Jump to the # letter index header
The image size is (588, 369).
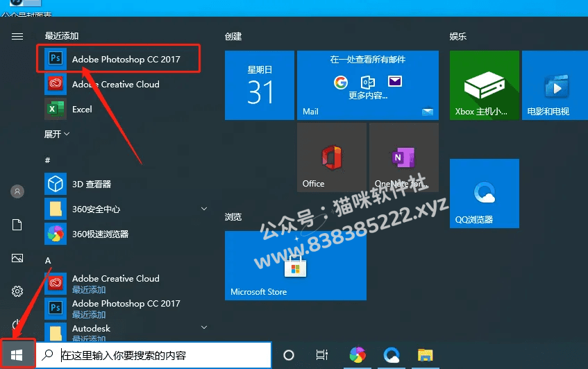48,160
